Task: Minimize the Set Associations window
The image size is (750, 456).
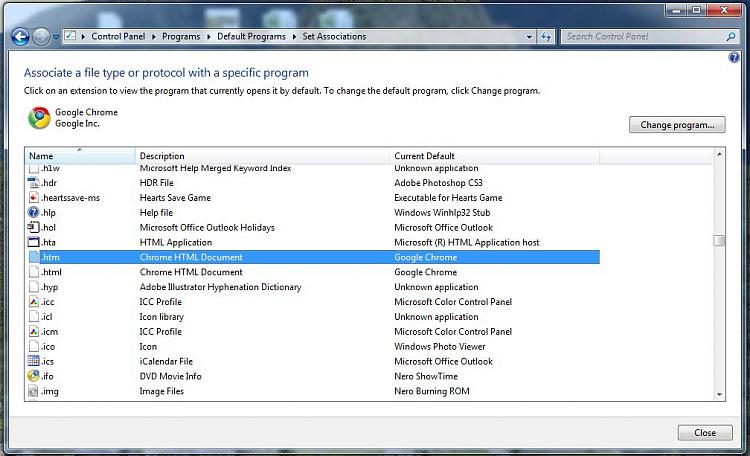Action: coord(676,10)
